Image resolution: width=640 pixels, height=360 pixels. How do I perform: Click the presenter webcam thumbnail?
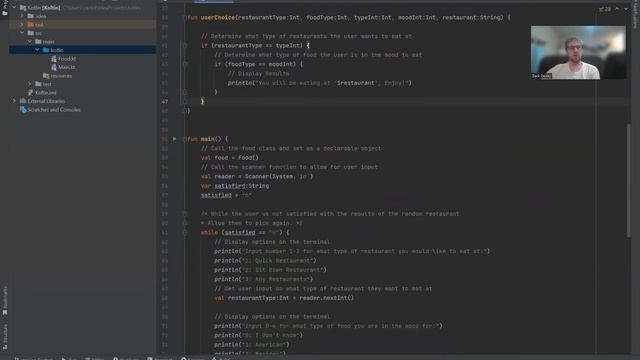click(x=578, y=53)
